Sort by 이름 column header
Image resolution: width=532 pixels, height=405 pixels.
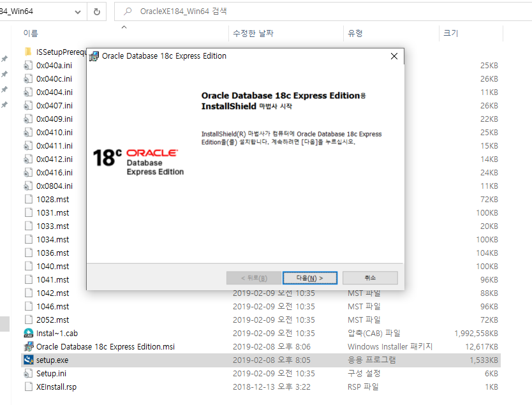coord(31,33)
